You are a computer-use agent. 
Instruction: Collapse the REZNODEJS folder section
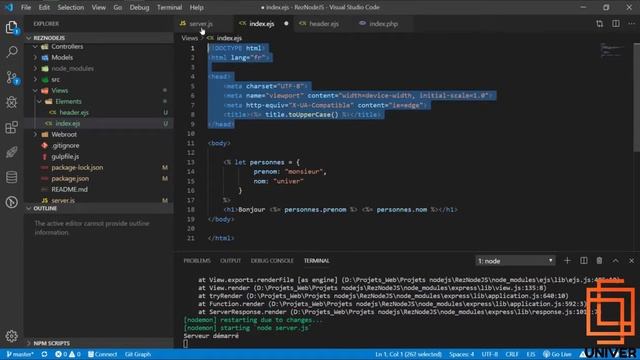tap(99, 38)
